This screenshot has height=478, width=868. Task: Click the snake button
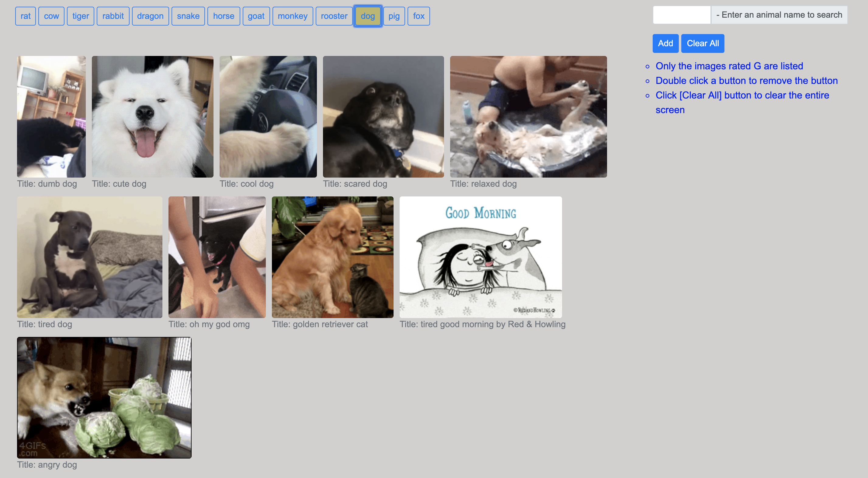188,16
